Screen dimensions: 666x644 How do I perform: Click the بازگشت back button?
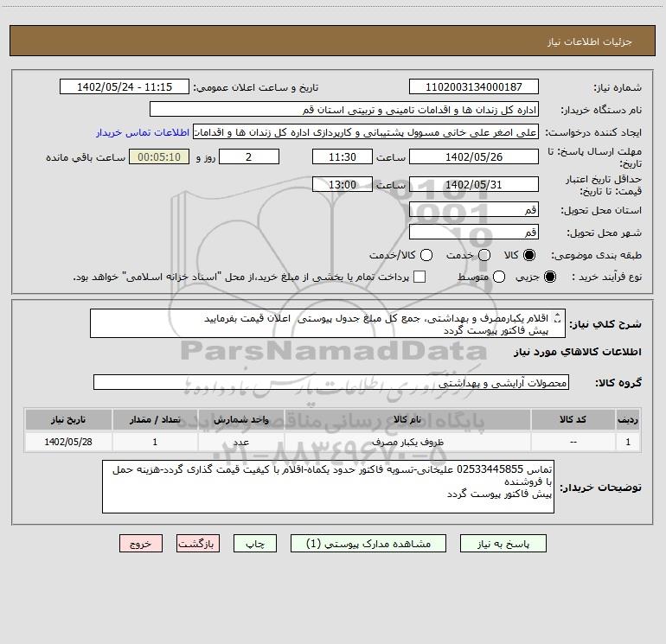198,544
